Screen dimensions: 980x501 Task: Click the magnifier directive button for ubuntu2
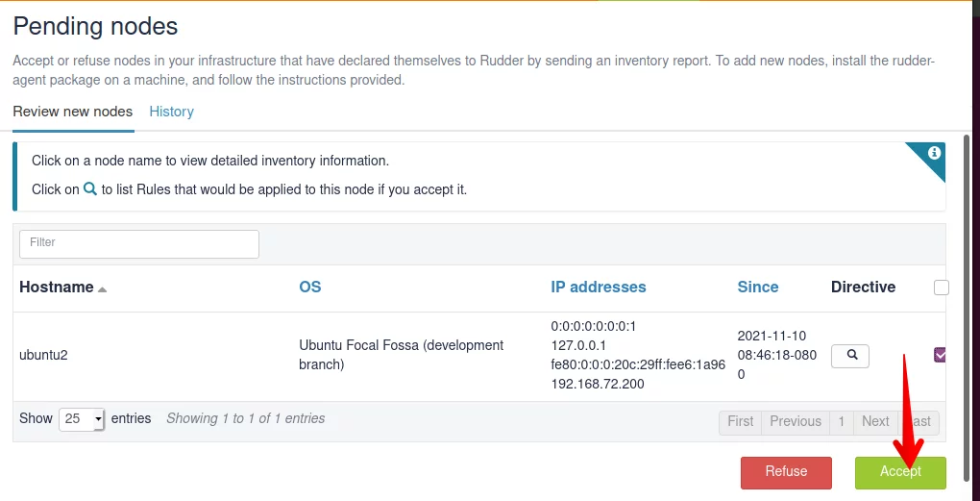click(x=849, y=355)
